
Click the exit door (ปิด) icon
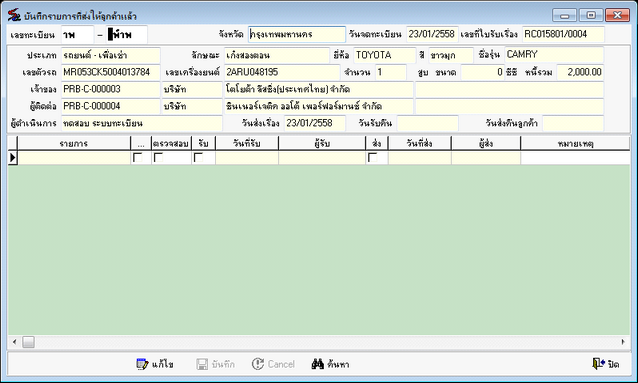[598, 363]
